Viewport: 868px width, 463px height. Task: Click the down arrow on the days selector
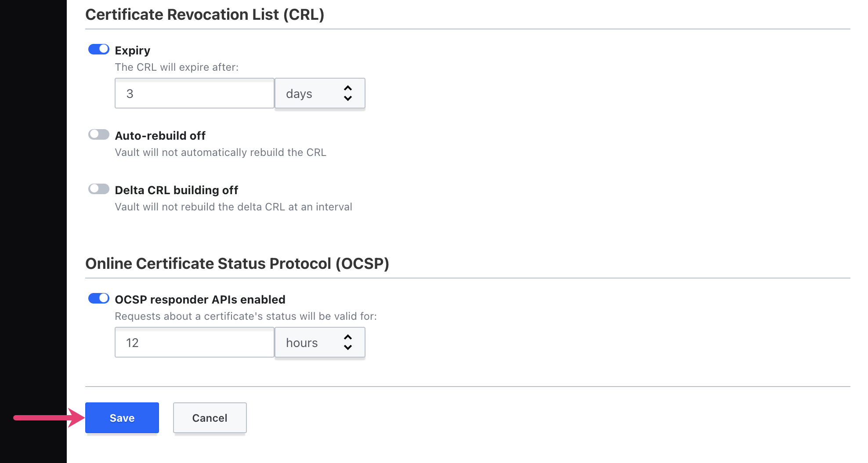(347, 98)
